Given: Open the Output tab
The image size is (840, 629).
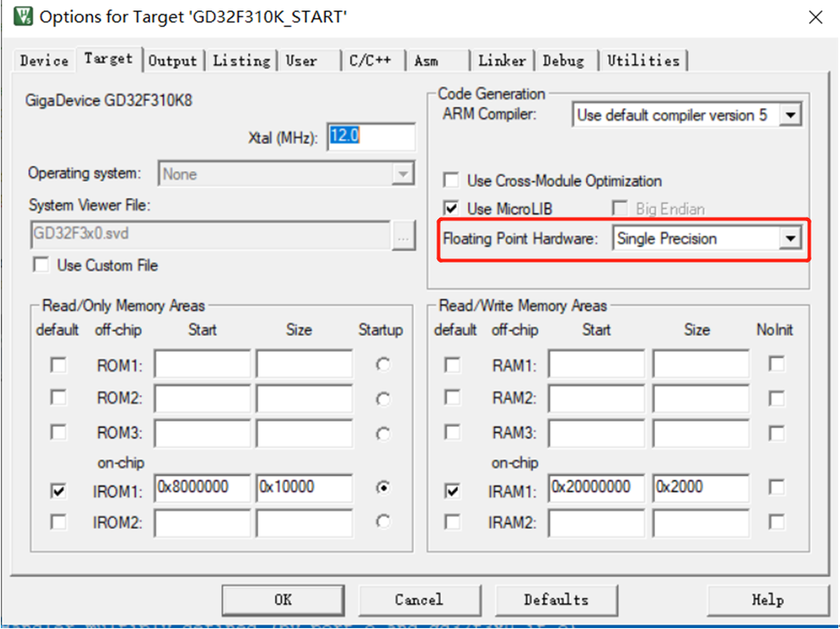Looking at the screenshot, I should tap(173, 60).
